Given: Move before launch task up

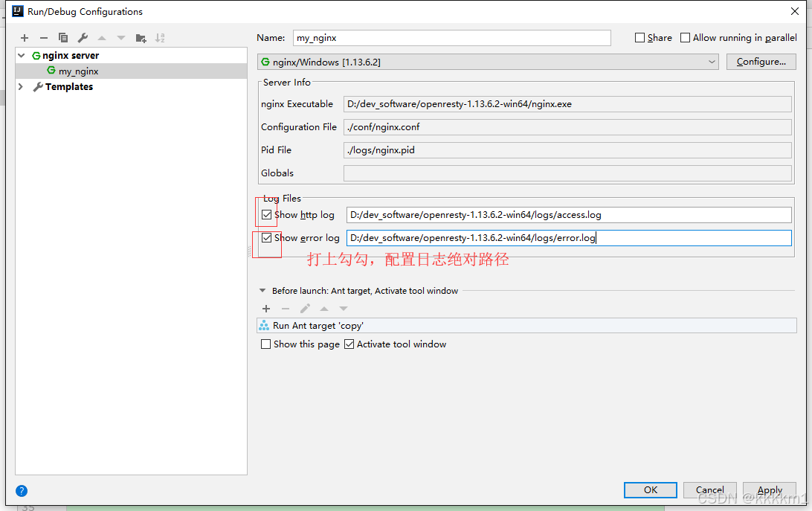Looking at the screenshot, I should (324, 309).
